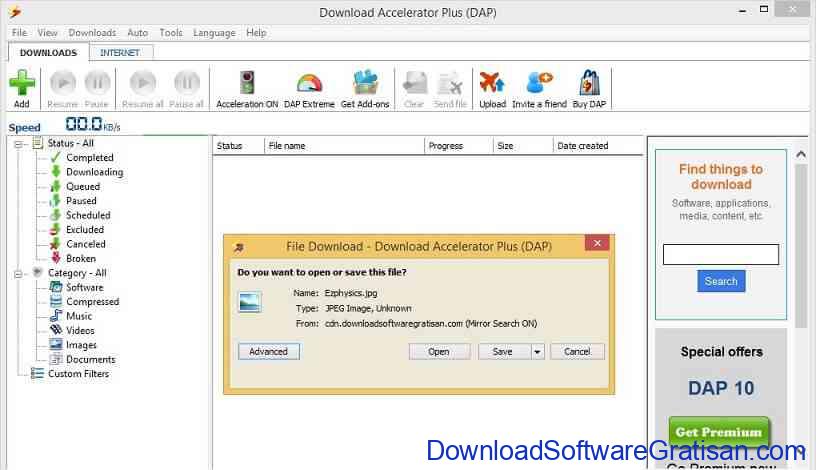Screen dimensions: 816x470
Task: Click the Invite a friend icon
Action: (539, 83)
